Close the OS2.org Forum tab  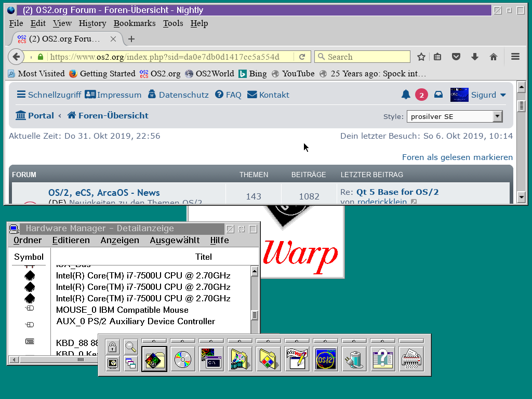tap(113, 39)
